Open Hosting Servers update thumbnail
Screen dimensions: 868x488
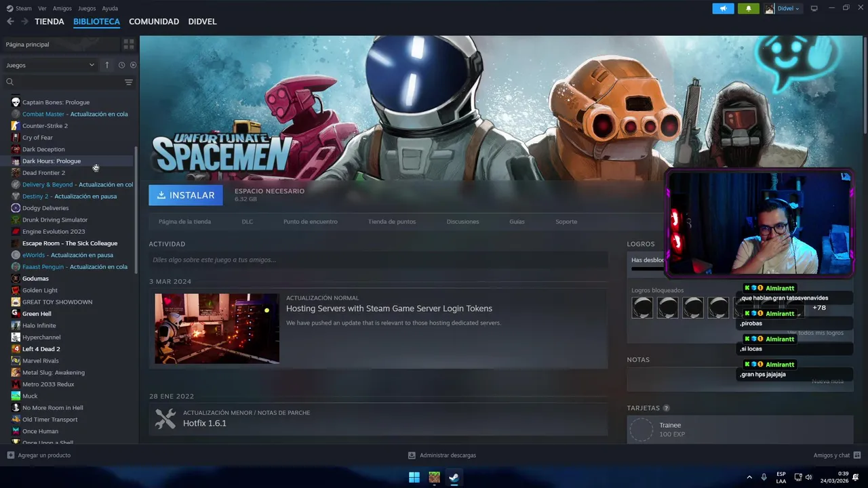point(217,329)
